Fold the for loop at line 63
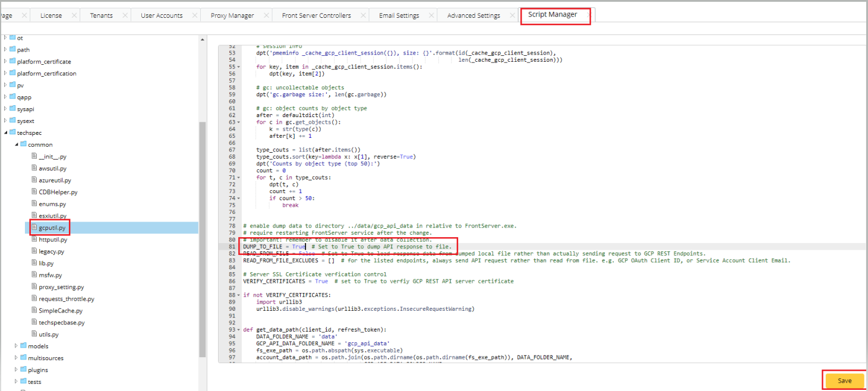The height and width of the screenshot is (391, 868). point(238,122)
